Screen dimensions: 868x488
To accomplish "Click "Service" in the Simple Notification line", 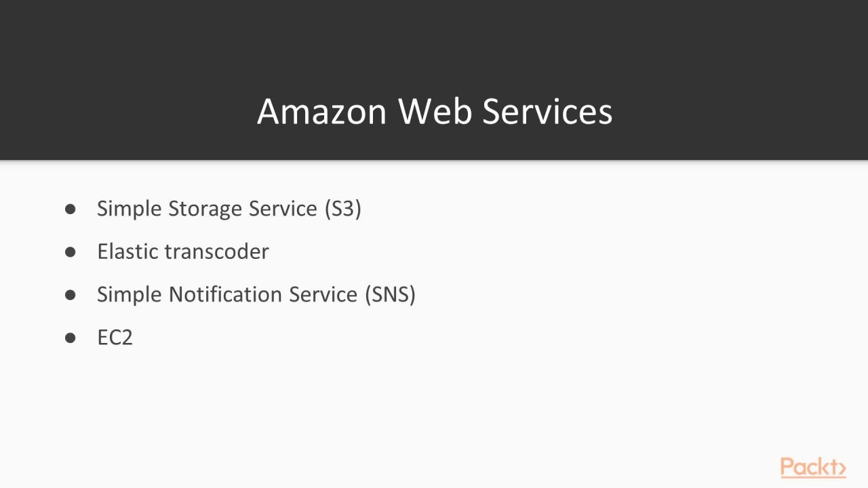I will [x=323, y=294].
